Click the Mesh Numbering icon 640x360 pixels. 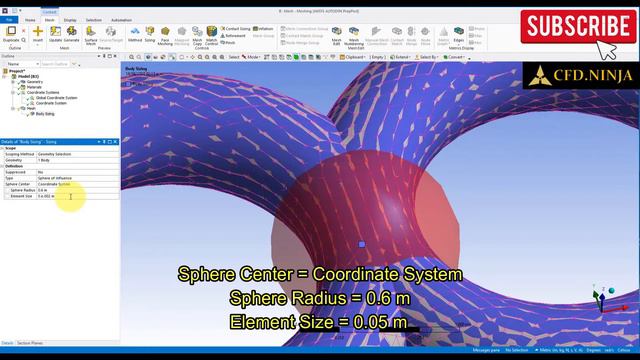(x=354, y=31)
